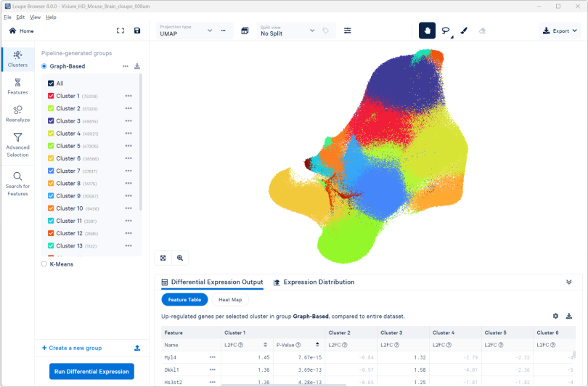
Task: Open the Projection type UMAP dropdown
Action: click(186, 30)
